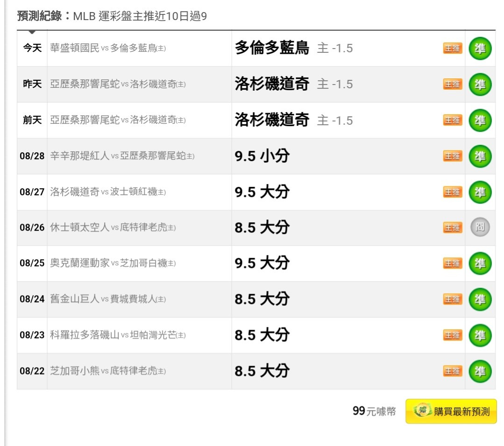Click the orange 主推 badge in the 08/22 row
Screen dimensions: 504x446
(x=453, y=371)
